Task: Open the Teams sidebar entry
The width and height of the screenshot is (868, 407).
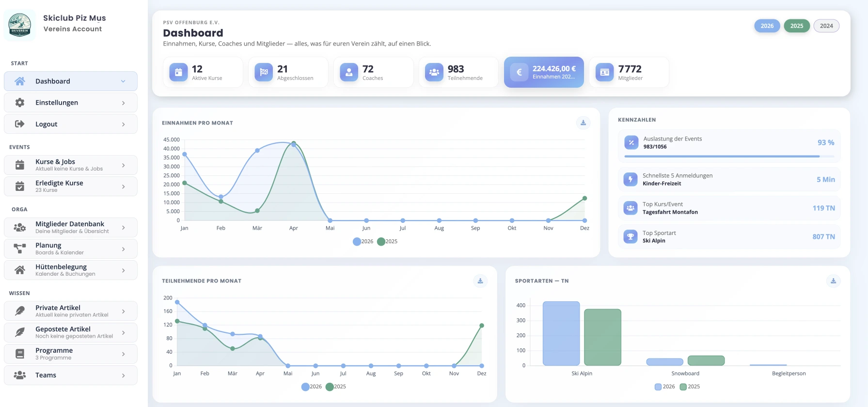Action: coord(71,376)
